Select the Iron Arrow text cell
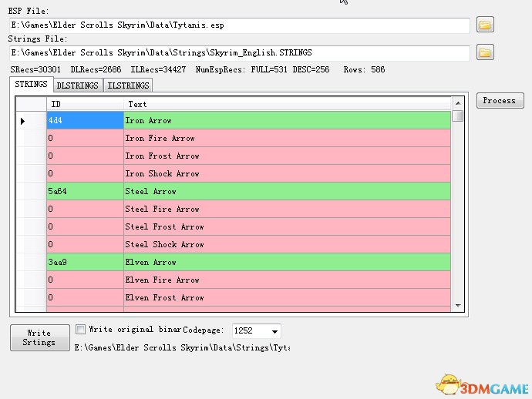The image size is (532, 399). click(x=288, y=120)
